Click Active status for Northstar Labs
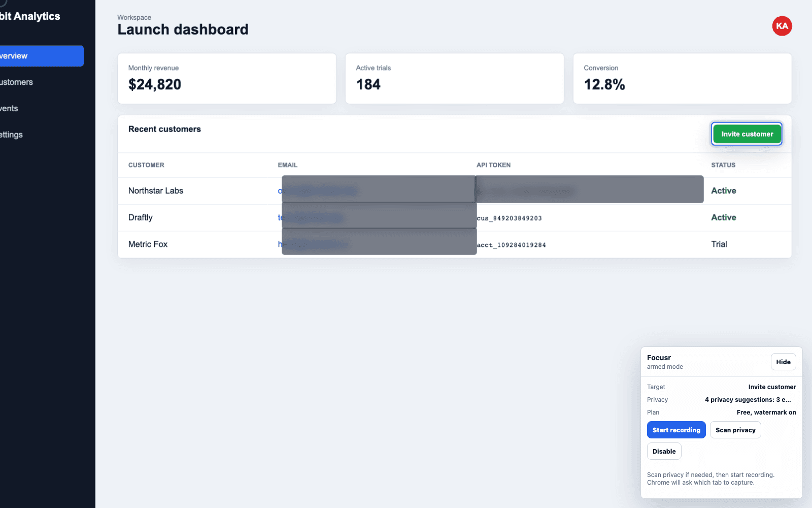This screenshot has width=812, height=508. (724, 191)
